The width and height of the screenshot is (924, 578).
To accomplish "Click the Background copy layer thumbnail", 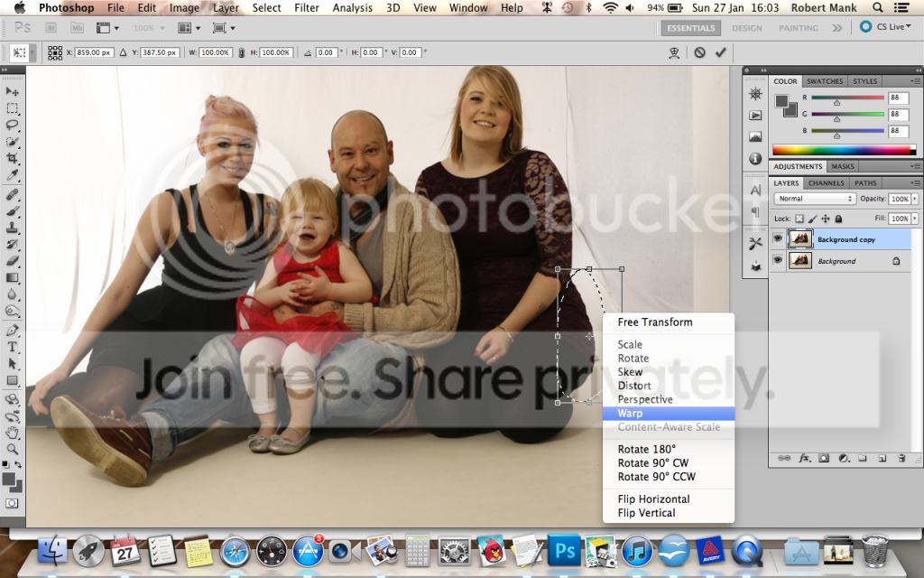I will pos(800,239).
